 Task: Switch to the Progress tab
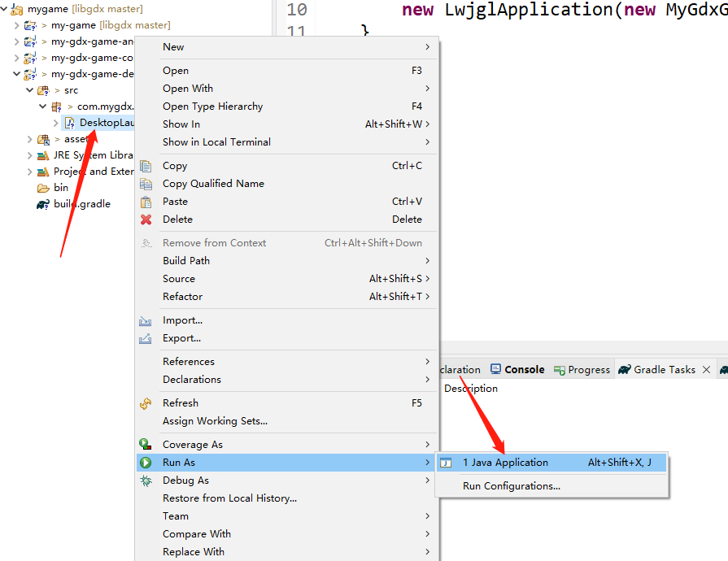coord(582,370)
